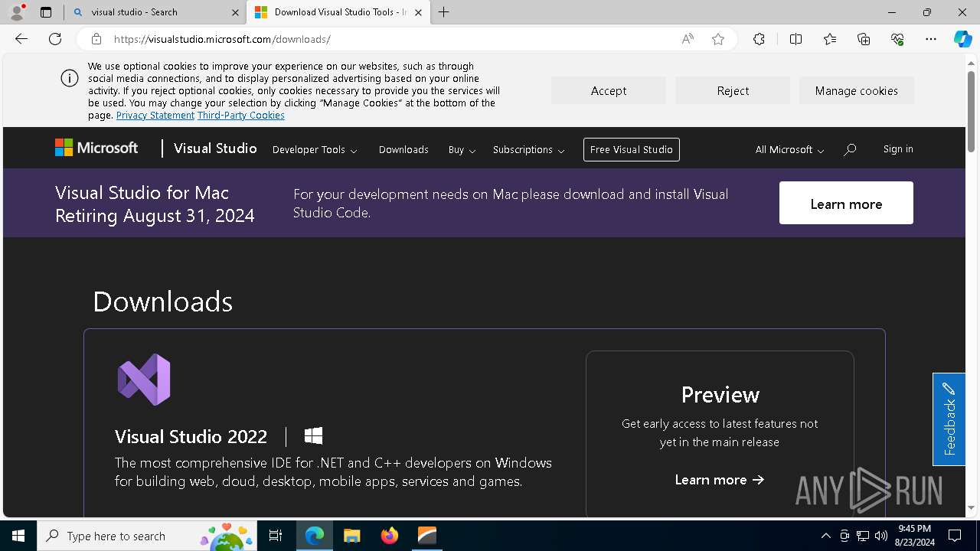Open the Extensions puzzle icon
980x551 pixels.
(x=759, y=39)
